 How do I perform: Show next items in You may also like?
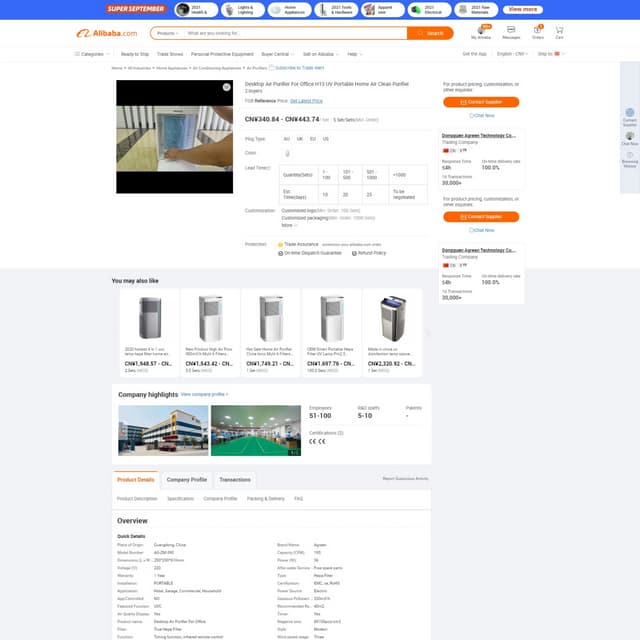[x=428, y=333]
